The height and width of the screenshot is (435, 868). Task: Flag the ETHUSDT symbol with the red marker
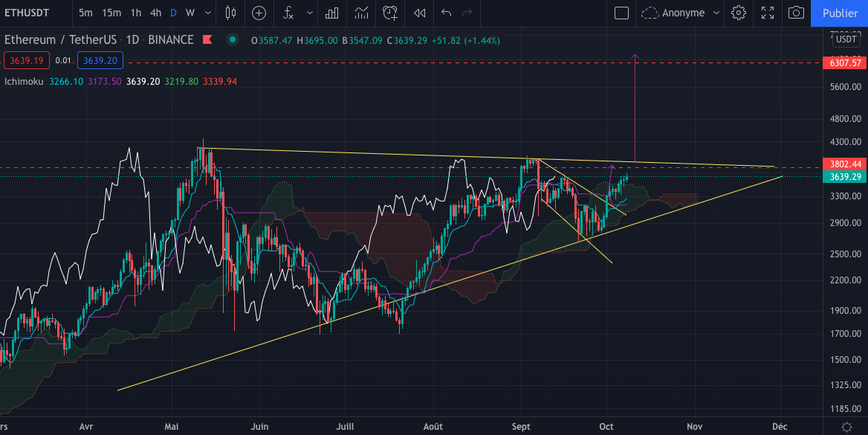coord(209,39)
